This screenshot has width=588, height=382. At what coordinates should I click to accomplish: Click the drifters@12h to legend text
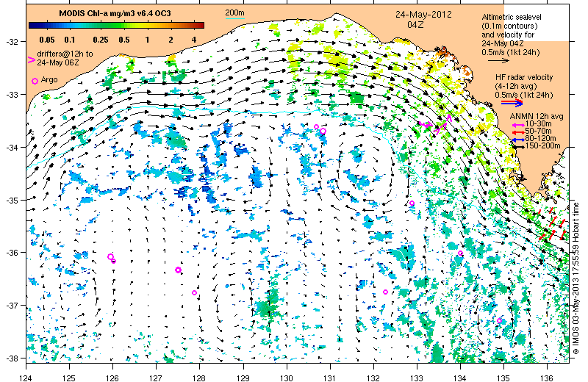point(65,54)
